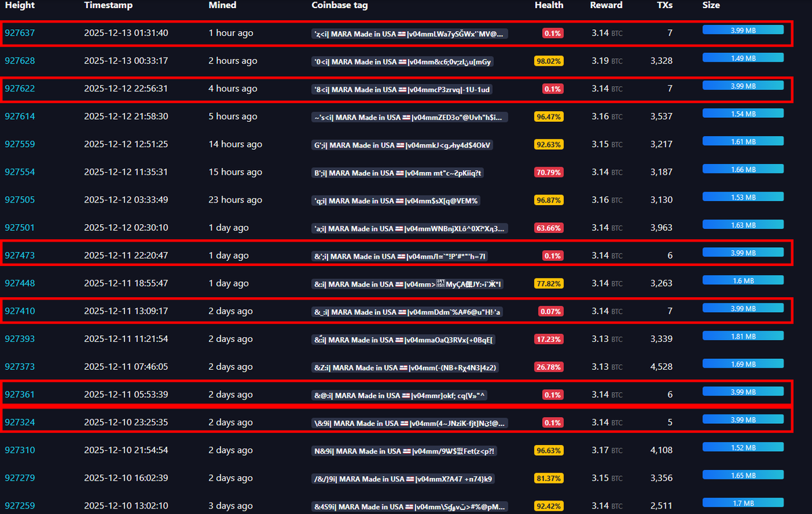Click the Coinbase tag column header
Screen dimensions: 812x514
point(340,5)
